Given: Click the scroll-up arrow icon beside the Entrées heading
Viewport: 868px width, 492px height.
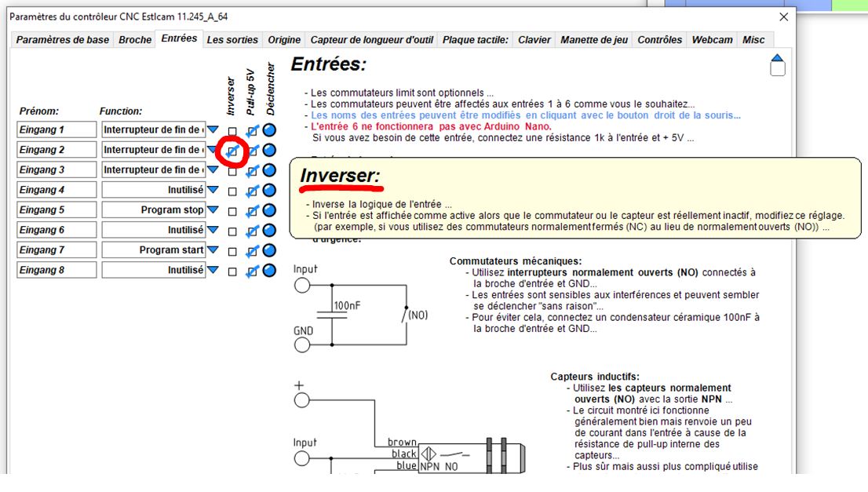Looking at the screenshot, I should coord(777,65).
